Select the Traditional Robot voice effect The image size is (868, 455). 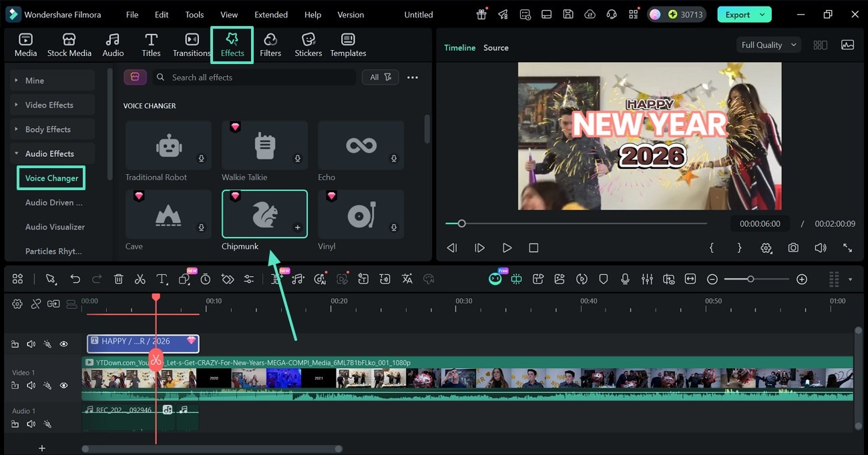click(168, 145)
